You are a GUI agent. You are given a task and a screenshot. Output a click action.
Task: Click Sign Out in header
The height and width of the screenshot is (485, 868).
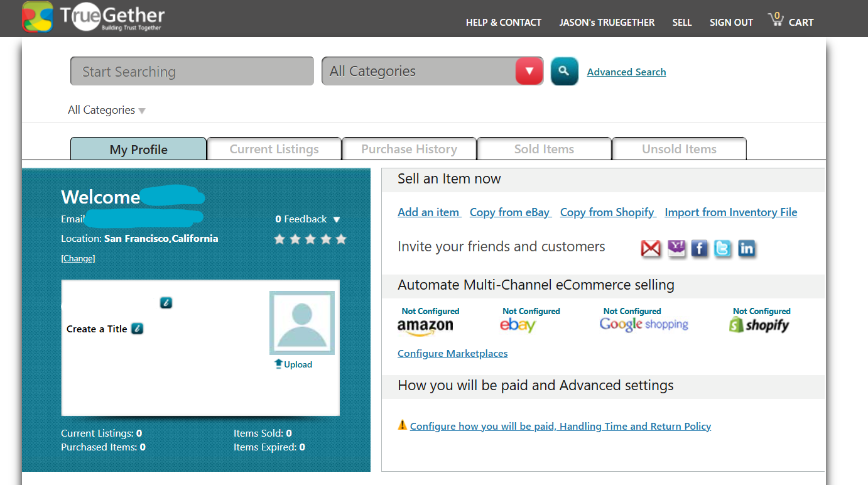[731, 23]
